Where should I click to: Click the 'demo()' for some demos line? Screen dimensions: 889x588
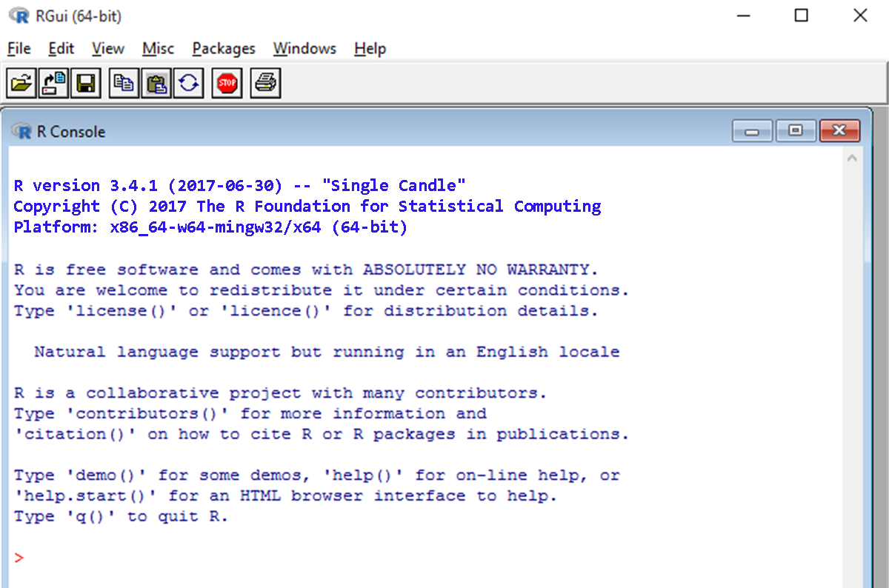tap(316, 475)
